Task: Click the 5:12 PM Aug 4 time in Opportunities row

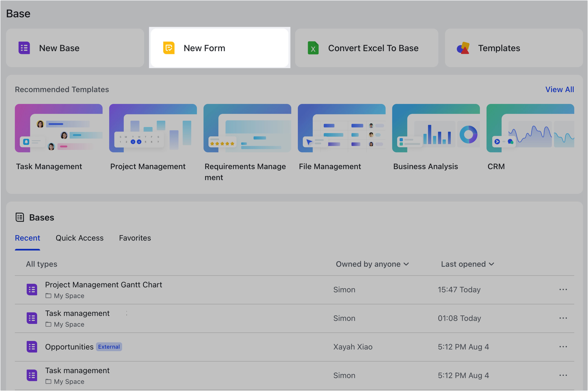Action: tap(463, 347)
